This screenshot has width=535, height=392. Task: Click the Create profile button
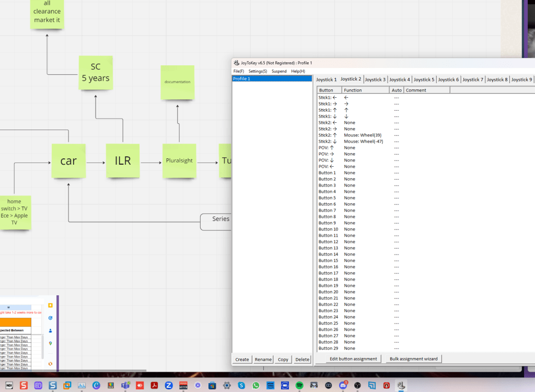(x=242, y=360)
